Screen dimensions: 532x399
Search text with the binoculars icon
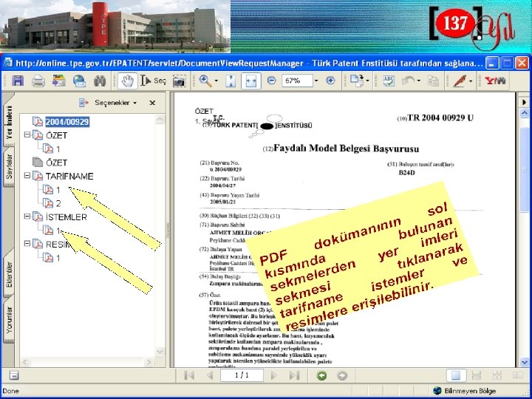[100, 81]
